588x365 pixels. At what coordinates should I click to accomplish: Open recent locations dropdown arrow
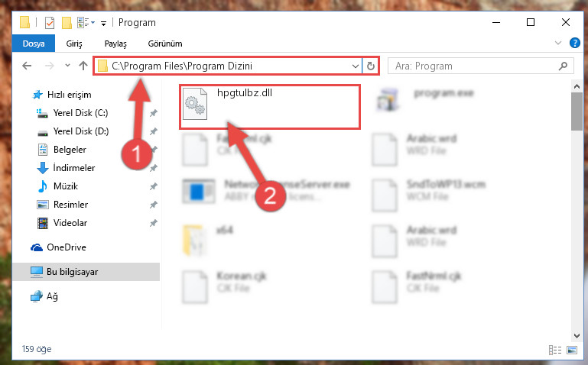click(x=67, y=66)
